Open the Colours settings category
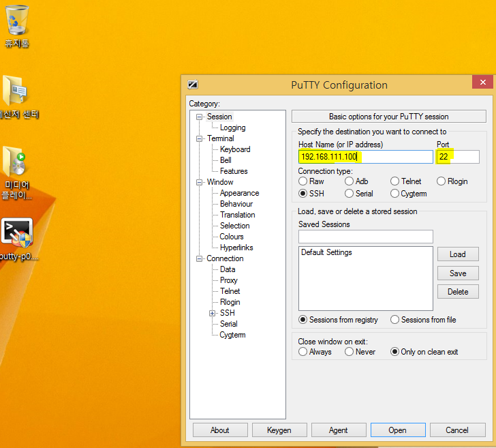Viewport: 496px width, 448px height. (x=232, y=237)
